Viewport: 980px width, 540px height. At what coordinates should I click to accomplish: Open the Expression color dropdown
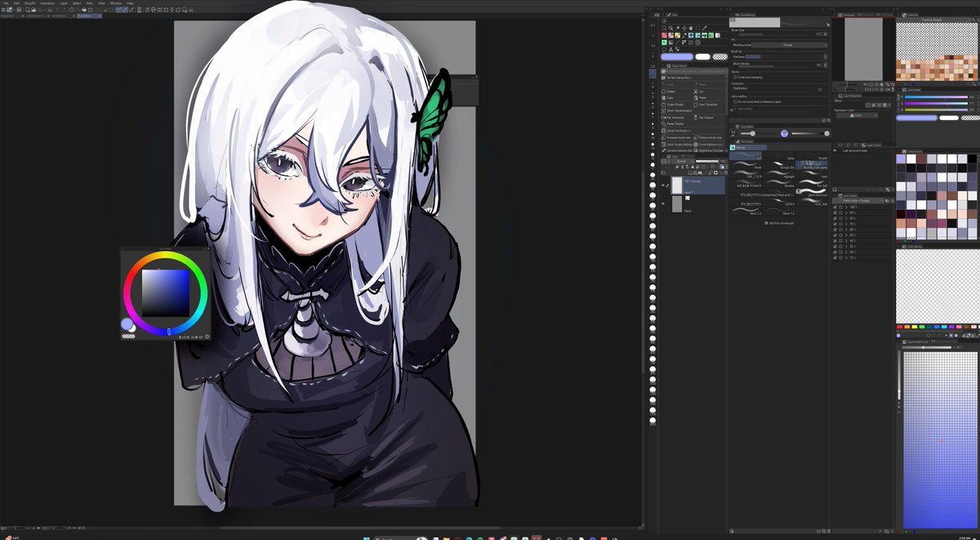[x=856, y=115]
